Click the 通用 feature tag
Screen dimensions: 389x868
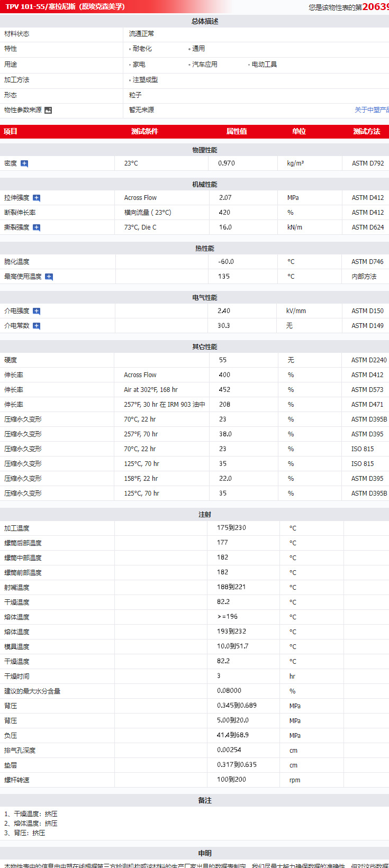(198, 49)
